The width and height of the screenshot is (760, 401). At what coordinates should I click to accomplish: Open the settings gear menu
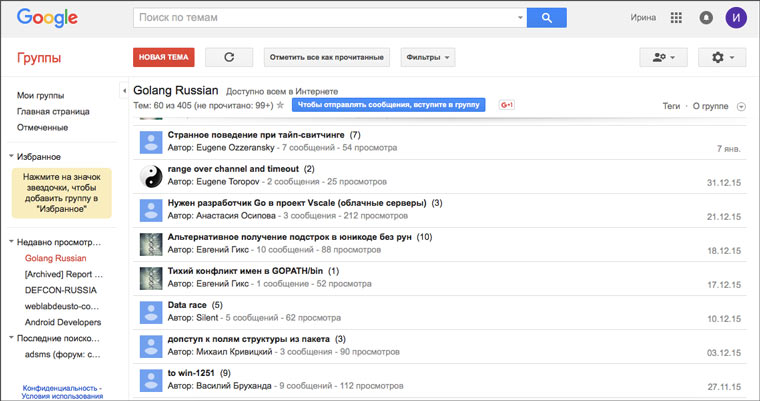[722, 57]
